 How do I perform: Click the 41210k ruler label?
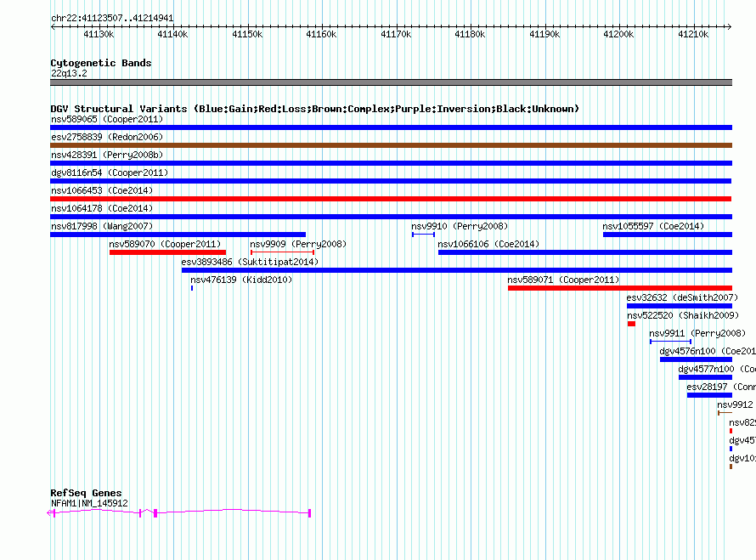click(x=693, y=34)
